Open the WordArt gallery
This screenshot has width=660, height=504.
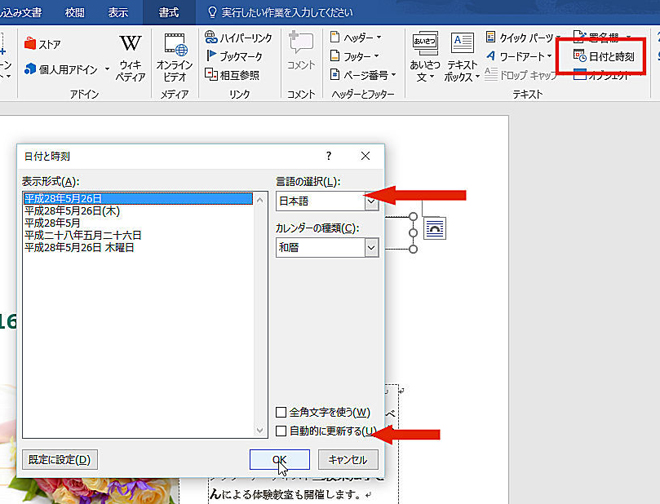519,56
